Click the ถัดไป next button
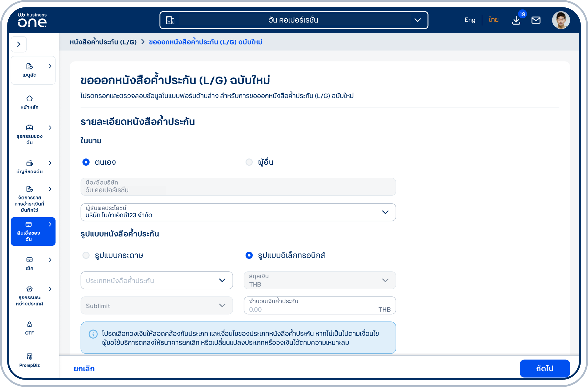The height and width of the screenshot is (387, 588). (x=545, y=368)
